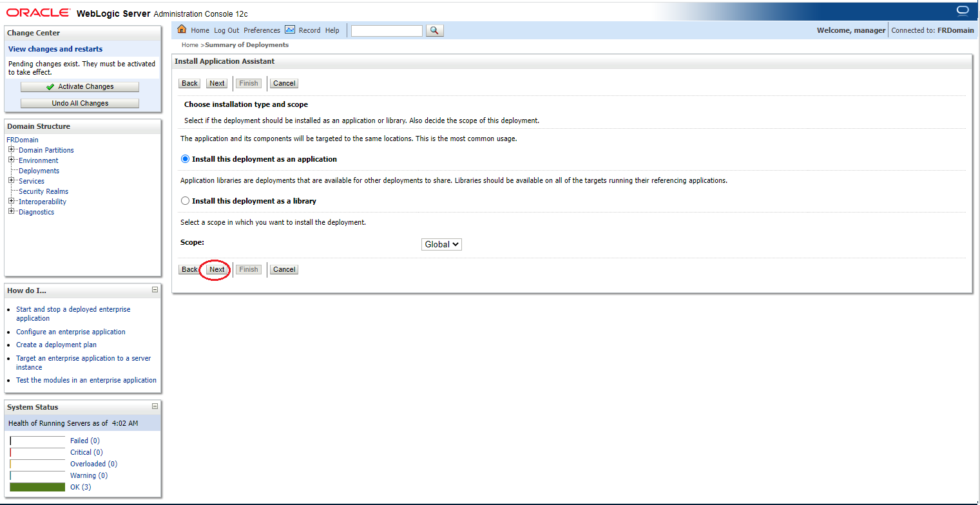Click the Activate Changes button
Viewport: 980px width, 505px height.
pos(80,87)
